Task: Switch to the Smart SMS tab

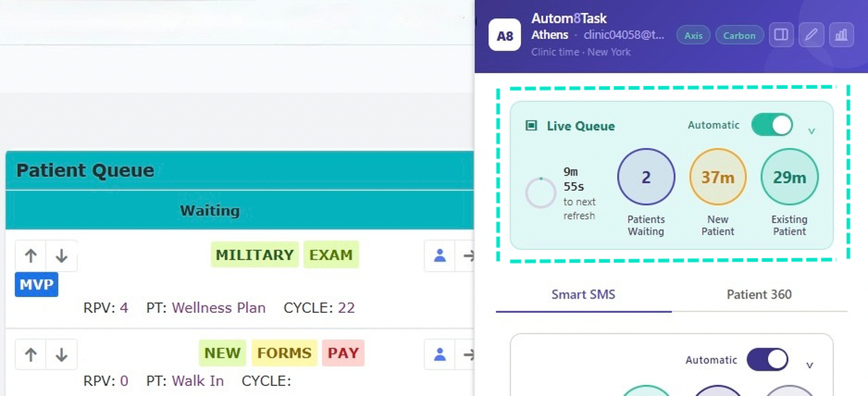Action: (583, 294)
